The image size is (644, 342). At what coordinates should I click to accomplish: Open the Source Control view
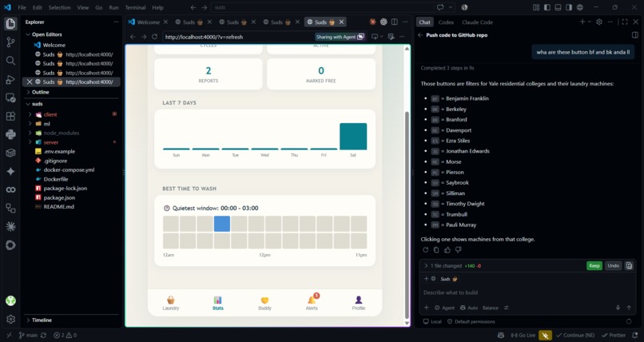point(10,42)
